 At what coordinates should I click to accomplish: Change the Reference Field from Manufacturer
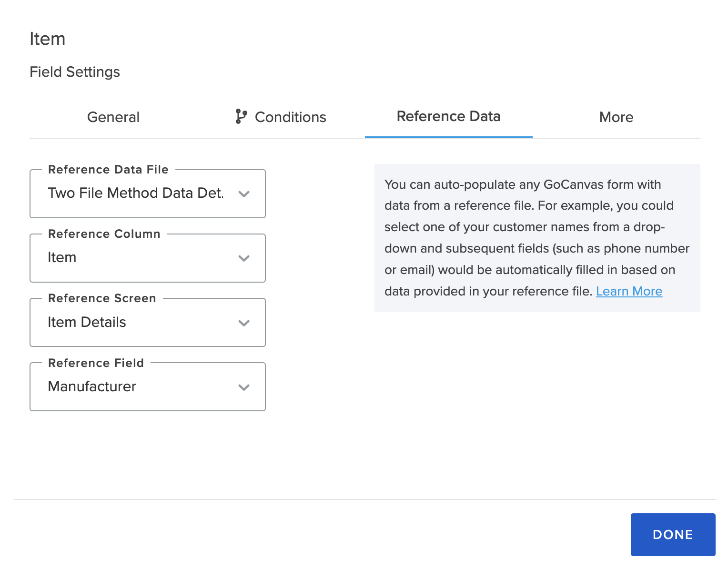147,387
